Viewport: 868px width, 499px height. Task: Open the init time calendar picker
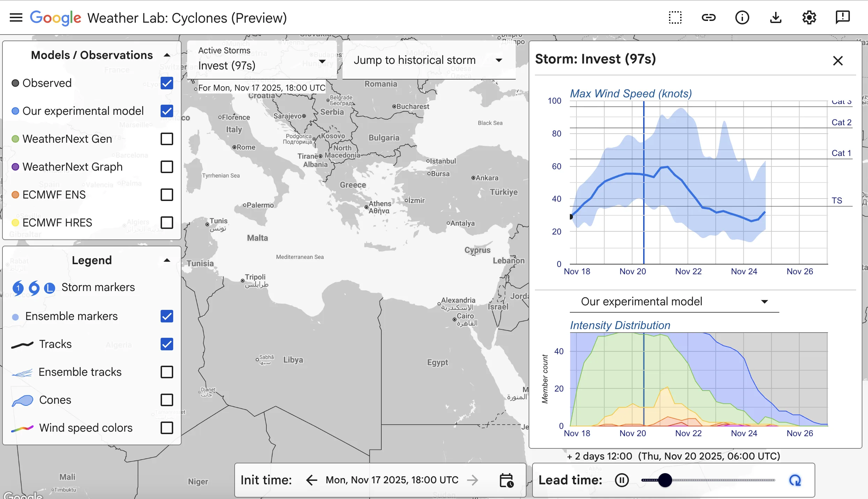click(x=506, y=480)
